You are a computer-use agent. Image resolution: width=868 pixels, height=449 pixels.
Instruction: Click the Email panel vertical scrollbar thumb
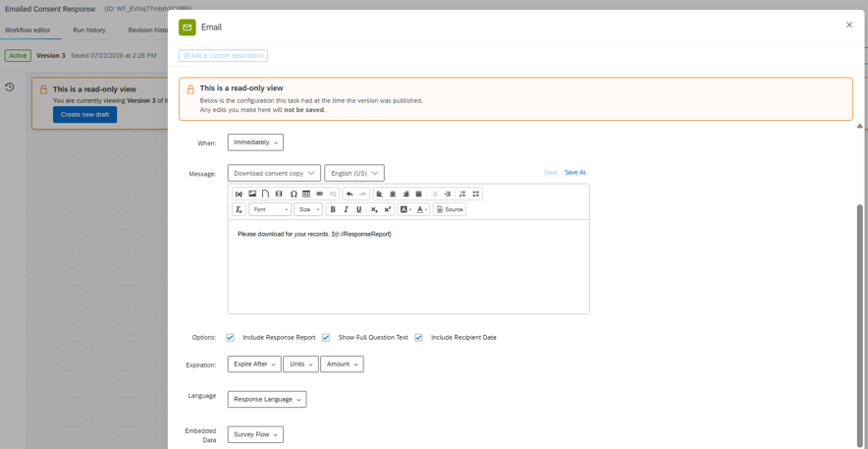point(860,324)
